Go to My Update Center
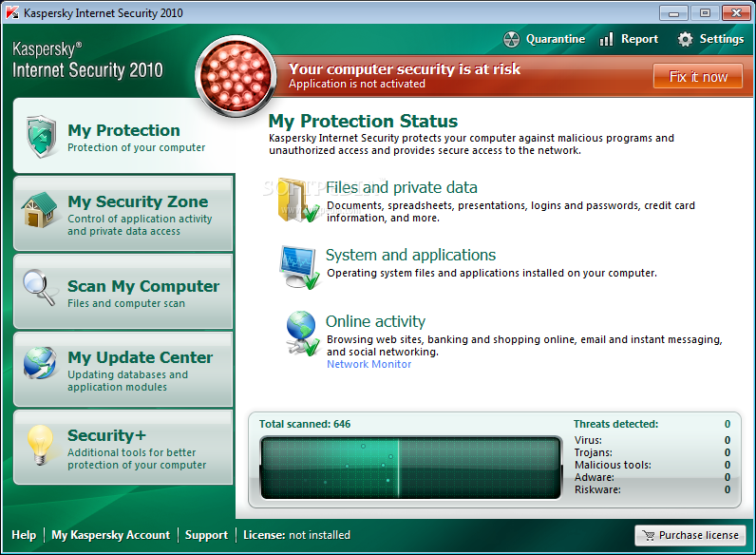 point(123,370)
